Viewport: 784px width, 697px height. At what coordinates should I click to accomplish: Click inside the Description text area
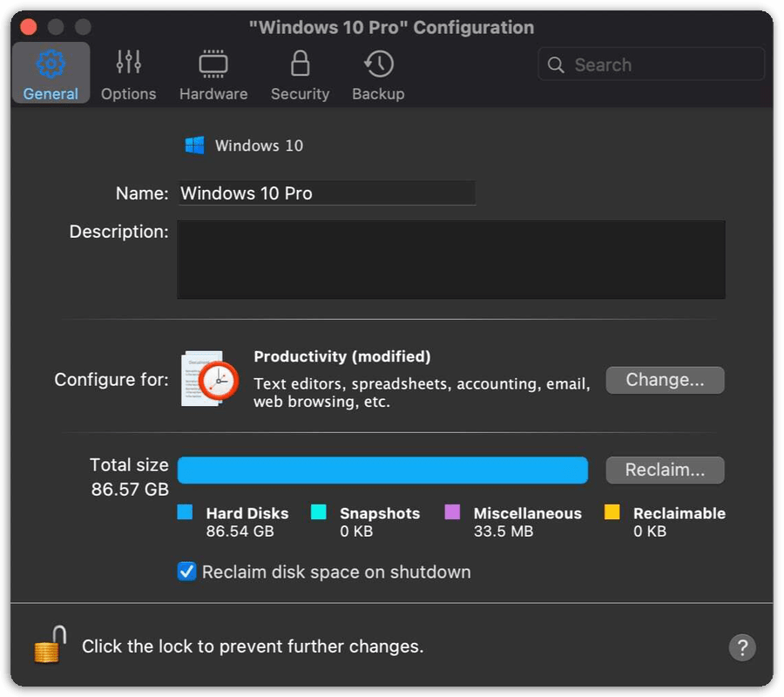451,260
